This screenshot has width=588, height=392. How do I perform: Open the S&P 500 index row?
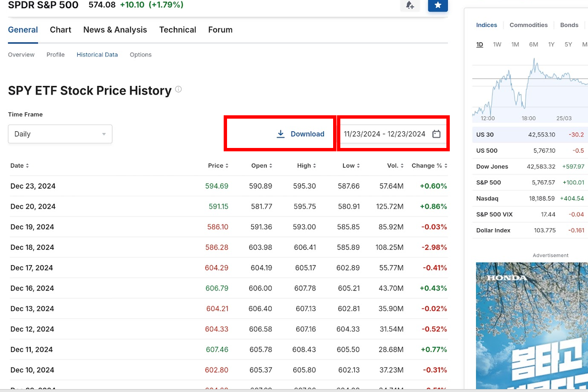(x=530, y=183)
